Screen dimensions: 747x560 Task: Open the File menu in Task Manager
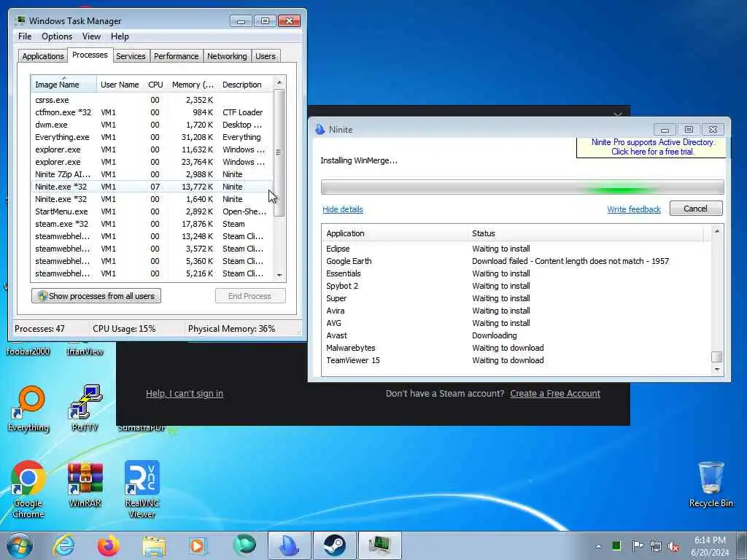(x=25, y=36)
